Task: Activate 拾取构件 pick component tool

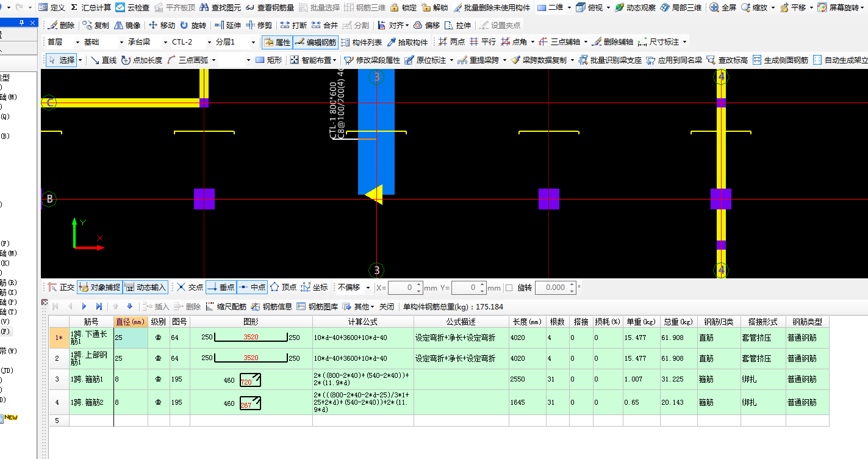Action: (x=407, y=42)
